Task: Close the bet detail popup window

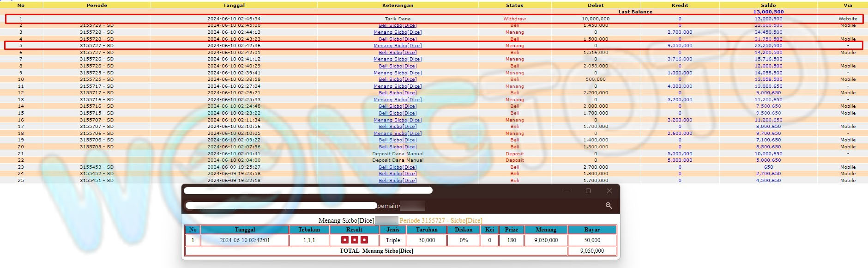Action: pyautogui.click(x=609, y=191)
